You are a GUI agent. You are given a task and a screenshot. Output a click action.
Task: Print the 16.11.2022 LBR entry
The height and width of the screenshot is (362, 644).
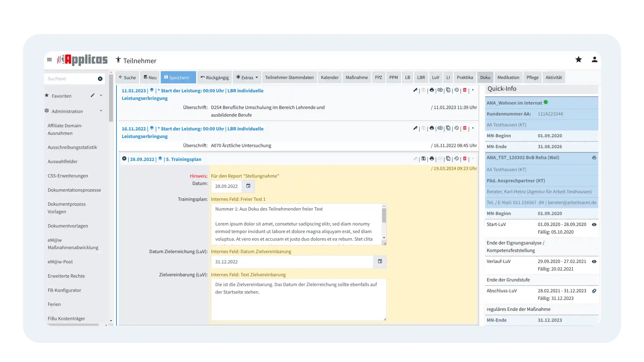pyautogui.click(x=432, y=128)
